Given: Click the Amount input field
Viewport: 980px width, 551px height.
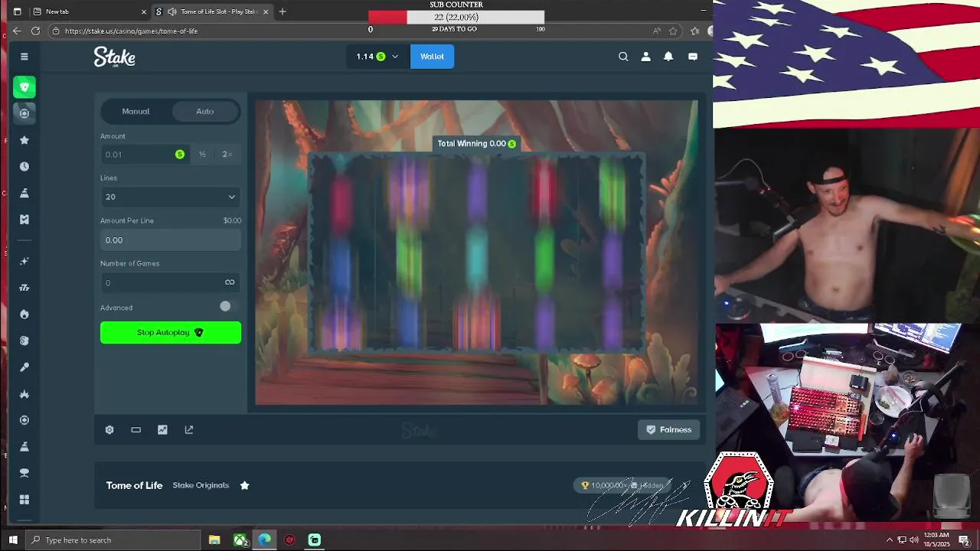Looking at the screenshot, I should tap(145, 155).
